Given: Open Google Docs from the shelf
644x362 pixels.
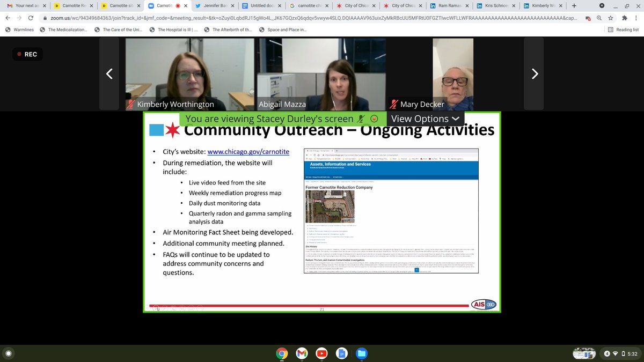Looking at the screenshot, I should pos(341,353).
